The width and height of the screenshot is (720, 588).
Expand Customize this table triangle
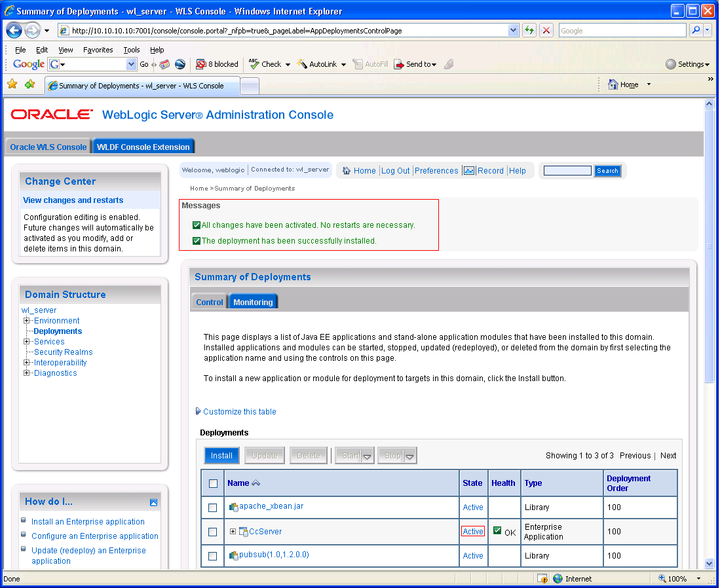[199, 411]
